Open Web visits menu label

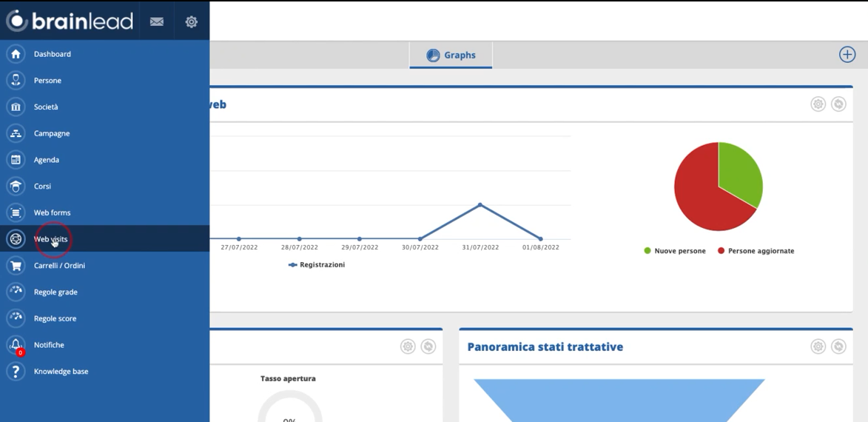[50, 239]
